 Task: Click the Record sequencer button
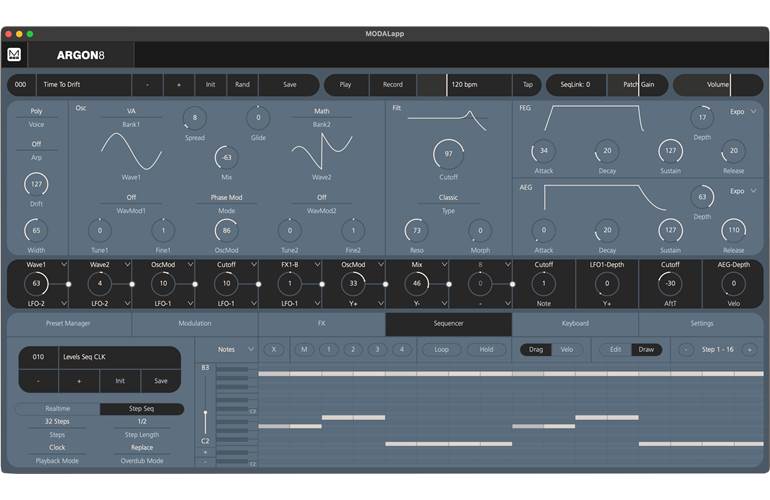(393, 84)
